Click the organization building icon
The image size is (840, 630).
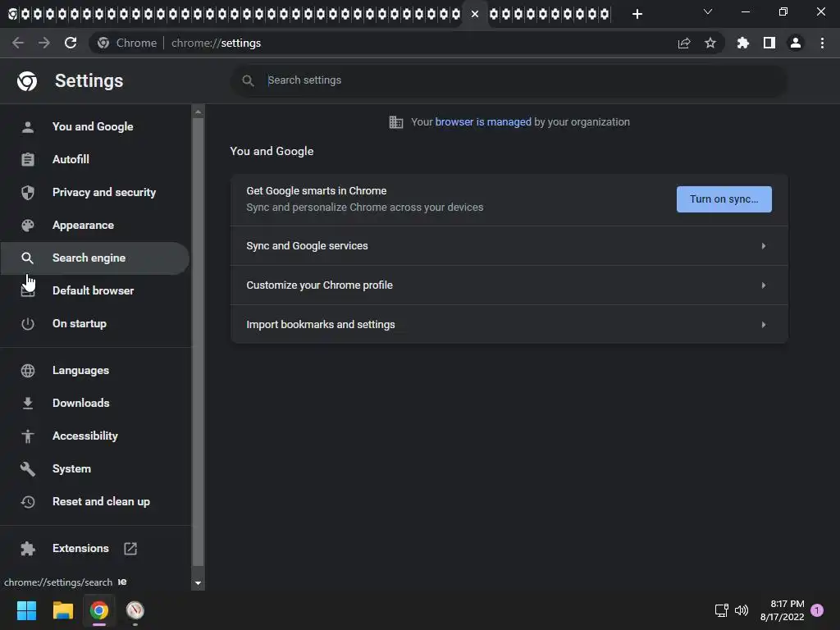point(396,122)
